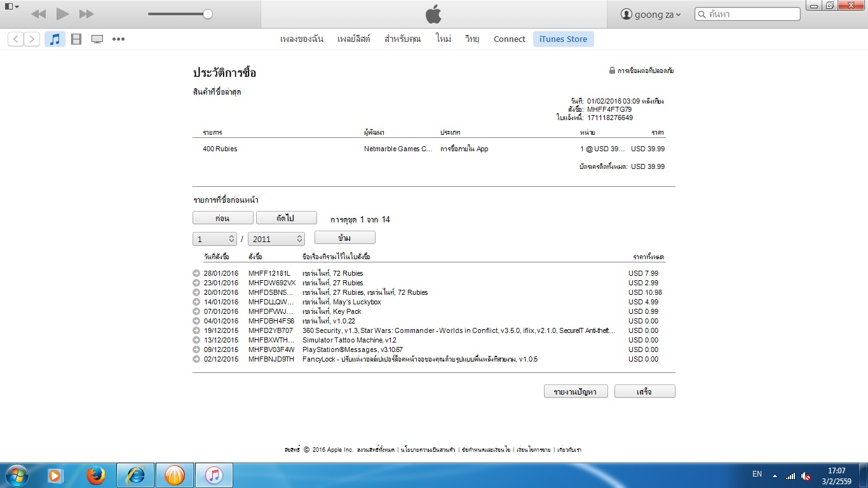This screenshot has height=488, width=868.
Task: Click the secure connection lock icon
Action: click(612, 71)
